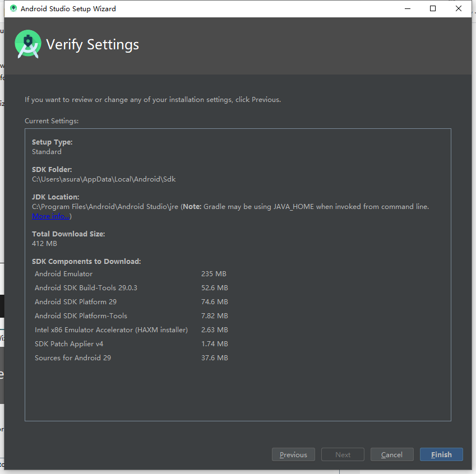Go back with the Previous button
Viewport: 476px width, 474px height.
pos(293,454)
